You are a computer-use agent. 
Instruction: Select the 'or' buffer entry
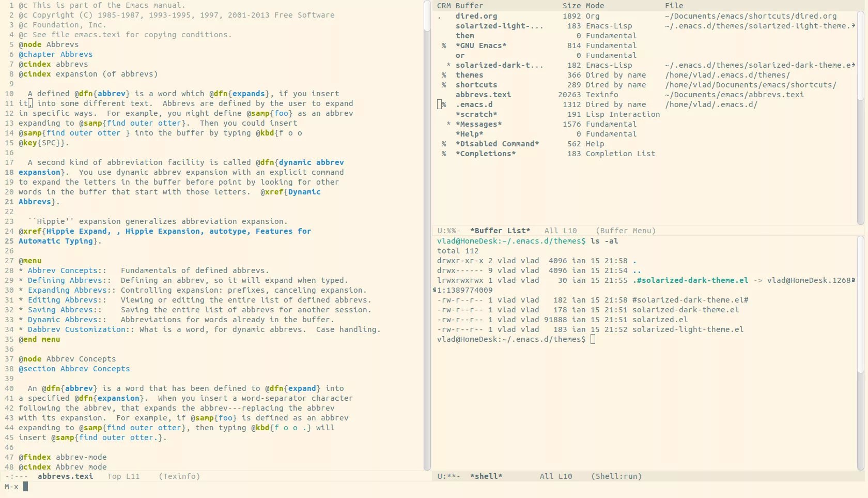point(460,55)
